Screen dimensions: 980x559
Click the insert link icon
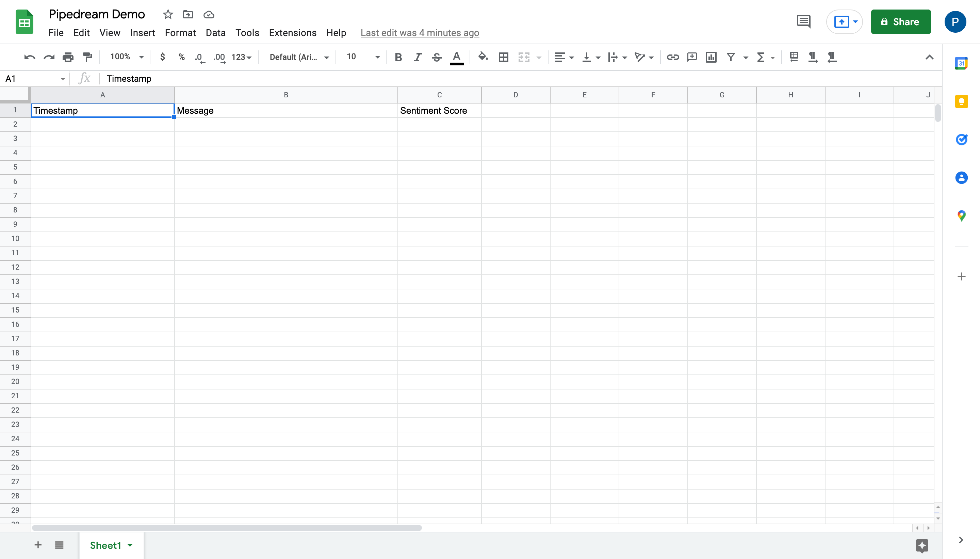click(x=673, y=57)
